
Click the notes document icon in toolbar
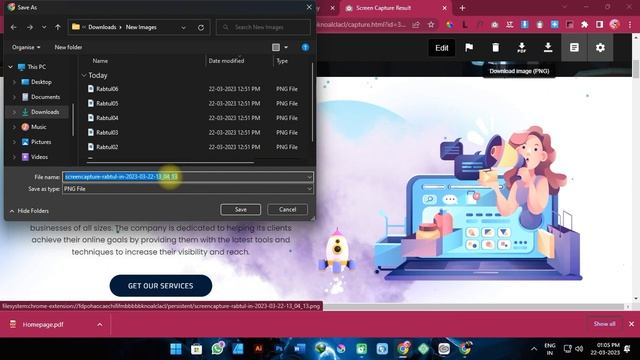(574, 48)
